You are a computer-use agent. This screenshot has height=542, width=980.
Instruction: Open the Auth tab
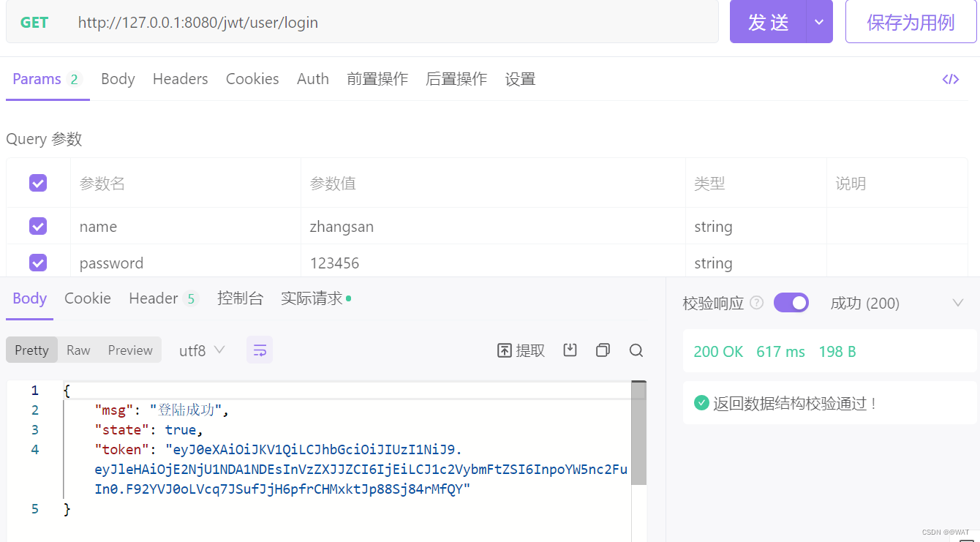[313, 79]
